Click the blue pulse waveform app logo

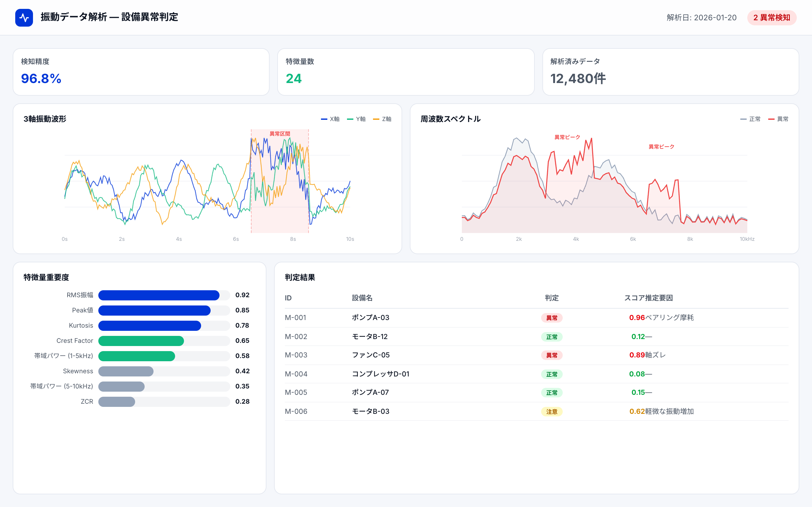24,17
